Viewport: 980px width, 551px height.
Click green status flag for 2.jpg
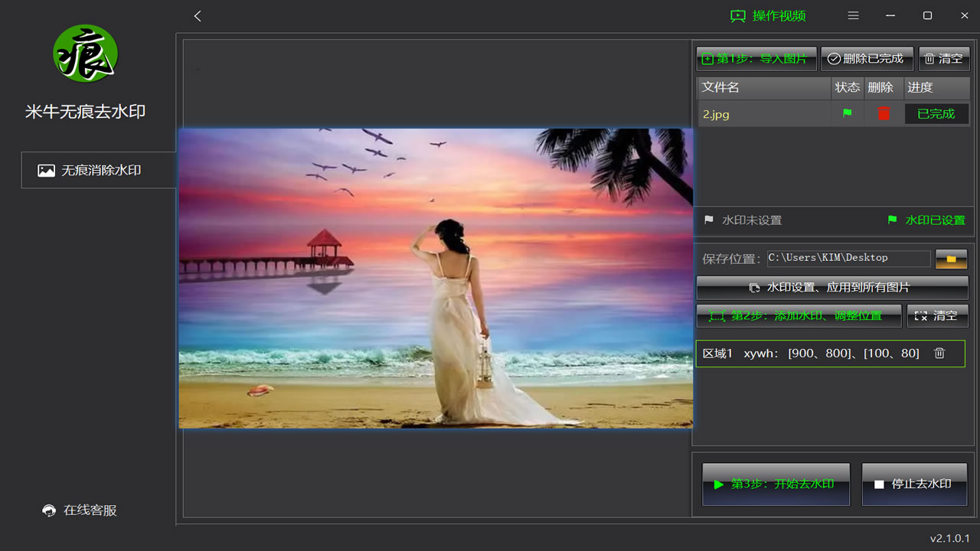pyautogui.click(x=847, y=114)
